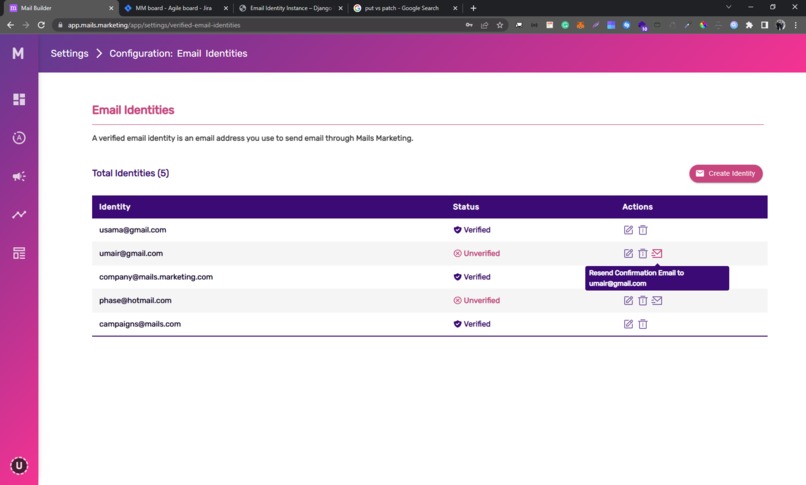806x485 pixels.
Task: Click Verified status for usama@gmail.com
Action: coord(472,230)
